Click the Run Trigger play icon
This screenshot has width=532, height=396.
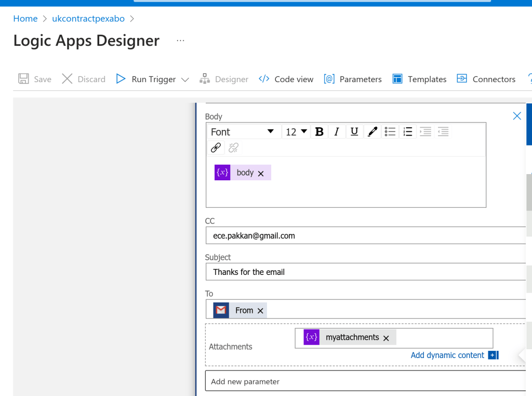pyautogui.click(x=121, y=78)
